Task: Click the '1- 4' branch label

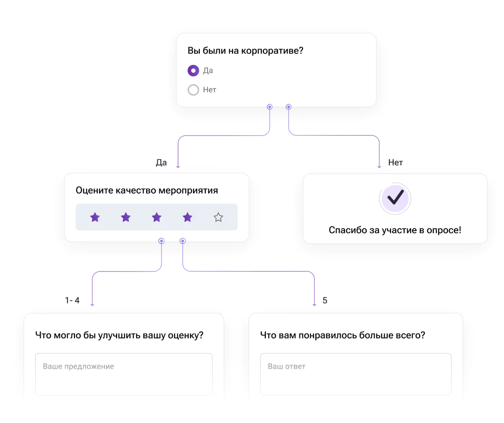Action: tap(72, 300)
